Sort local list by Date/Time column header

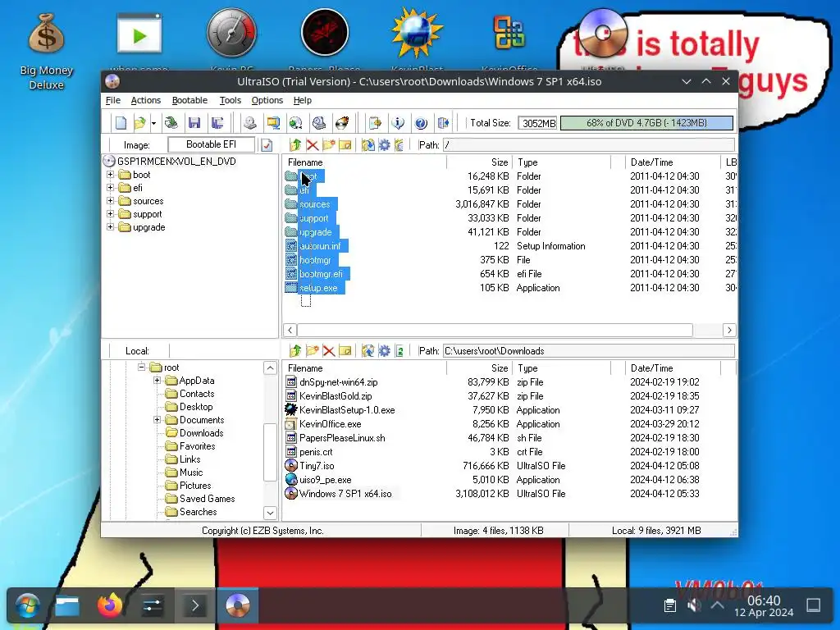673,368
